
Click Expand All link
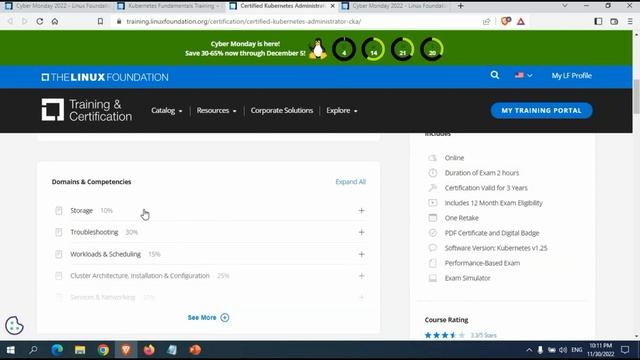[351, 182]
